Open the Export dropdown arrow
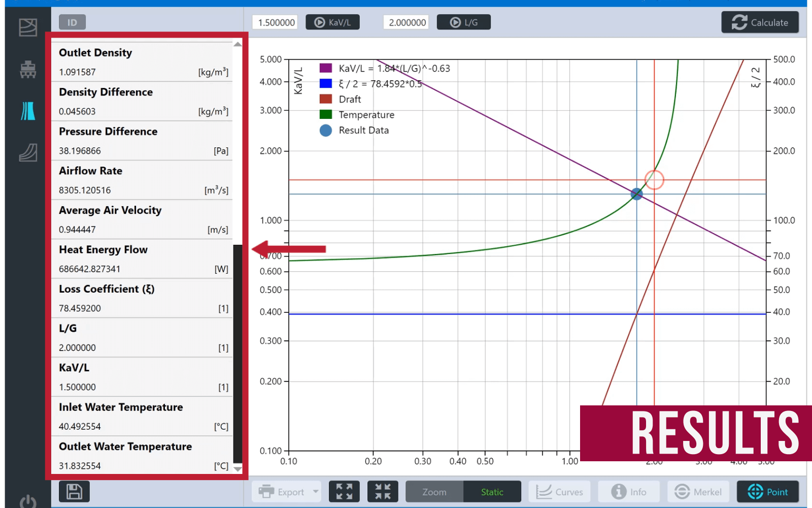812x508 pixels. (x=316, y=492)
